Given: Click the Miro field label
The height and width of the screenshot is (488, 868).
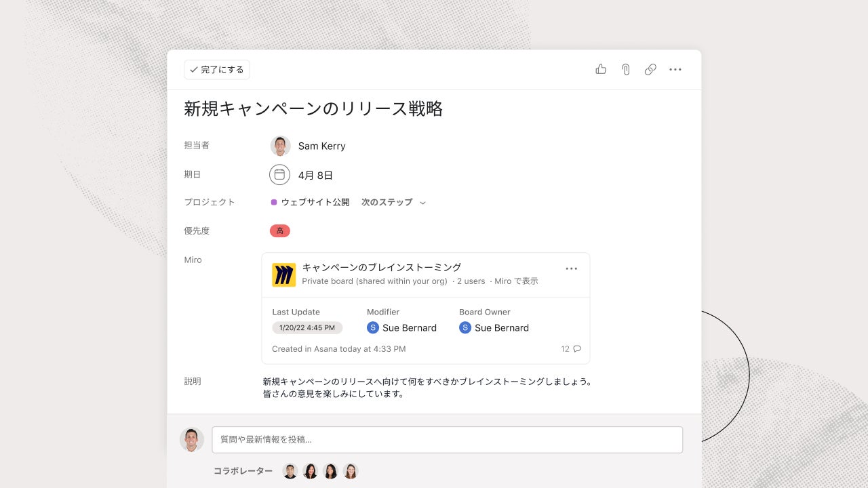Looking at the screenshot, I should (193, 260).
